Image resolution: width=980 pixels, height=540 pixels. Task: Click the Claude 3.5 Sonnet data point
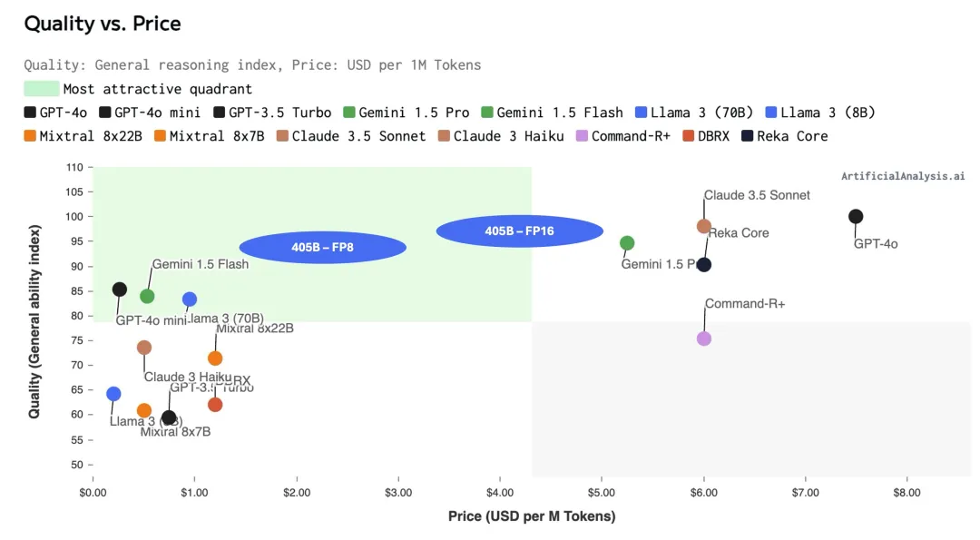pyautogui.click(x=703, y=226)
